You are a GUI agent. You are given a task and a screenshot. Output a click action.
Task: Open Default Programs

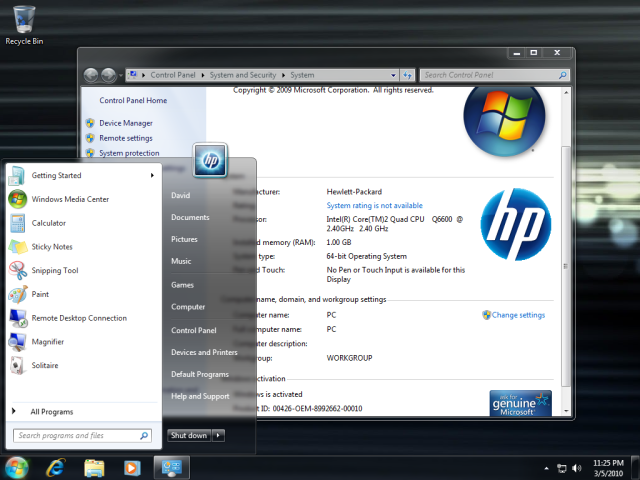pos(200,374)
